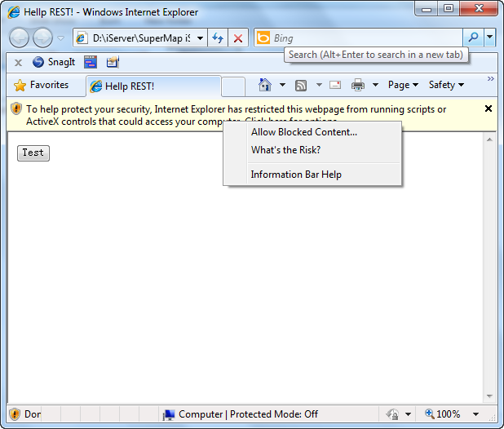Open the Safety menu dropdown

446,85
